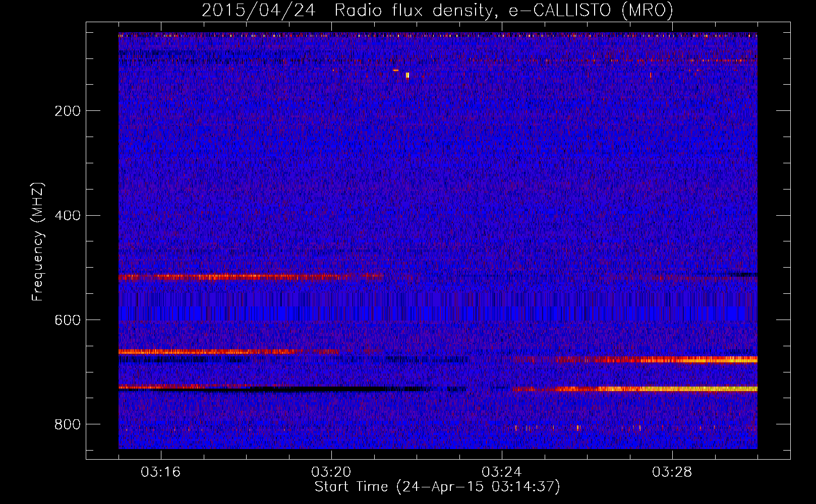Click the 03:20 time tick label

click(331, 472)
